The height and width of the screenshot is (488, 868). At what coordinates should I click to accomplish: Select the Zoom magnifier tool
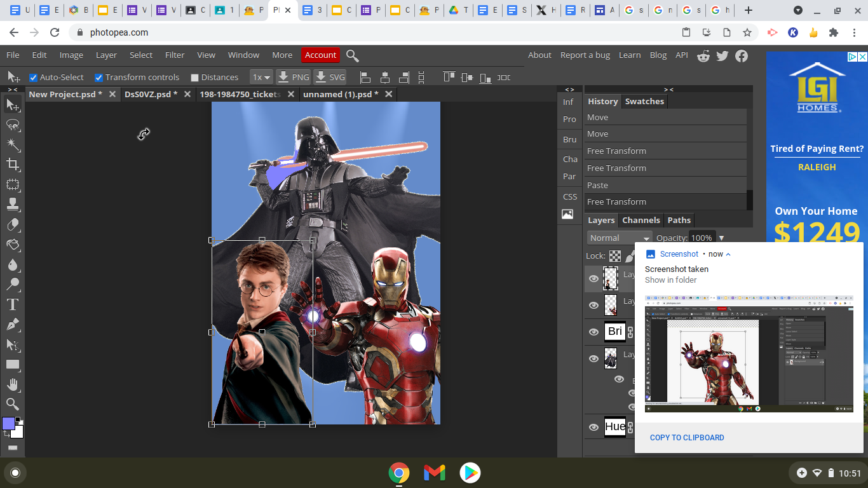pos(13,403)
